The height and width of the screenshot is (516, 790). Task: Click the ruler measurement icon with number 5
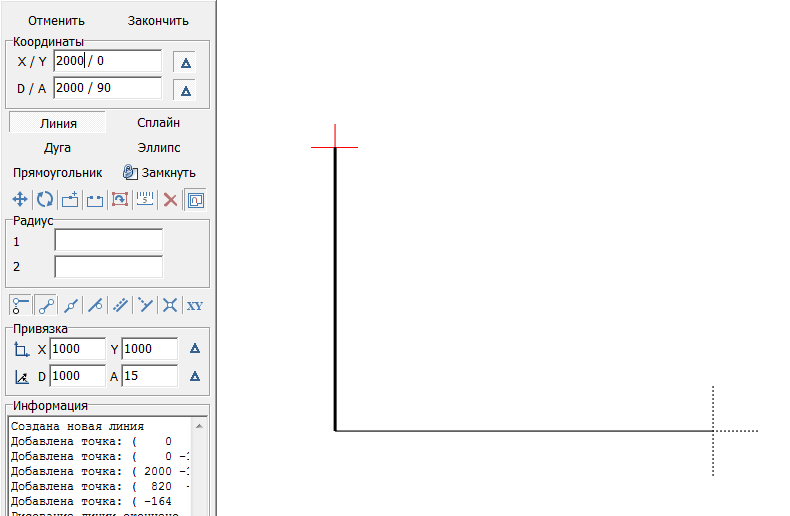(x=145, y=200)
